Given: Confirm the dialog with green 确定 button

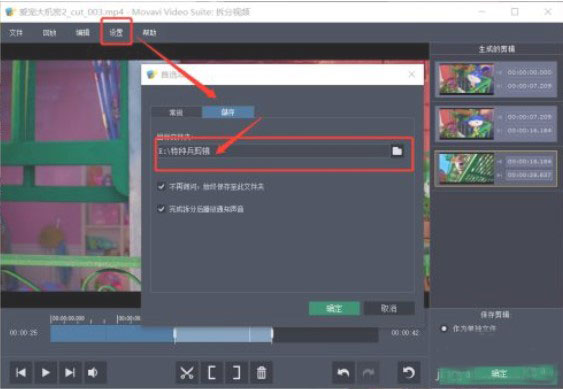Looking at the screenshot, I should [x=334, y=309].
